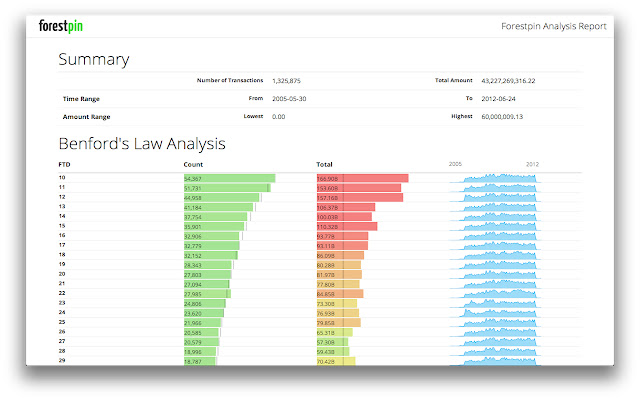Click the green count bar for FTD 14

[x=216, y=217]
